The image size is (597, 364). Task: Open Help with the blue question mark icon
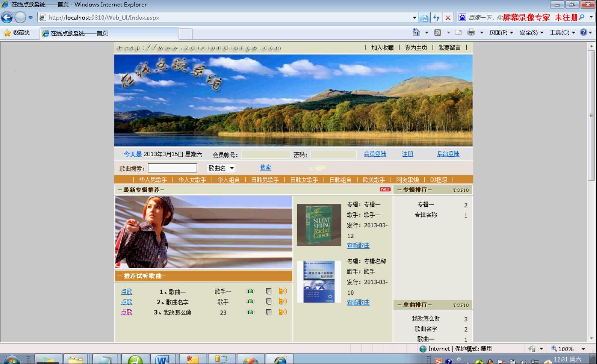click(583, 32)
